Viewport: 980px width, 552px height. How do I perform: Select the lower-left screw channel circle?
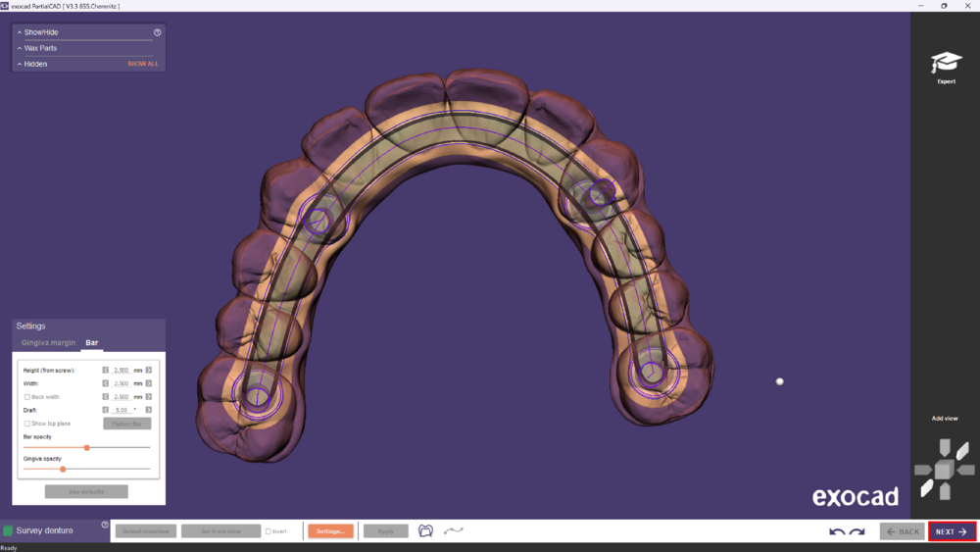pyautogui.click(x=257, y=396)
